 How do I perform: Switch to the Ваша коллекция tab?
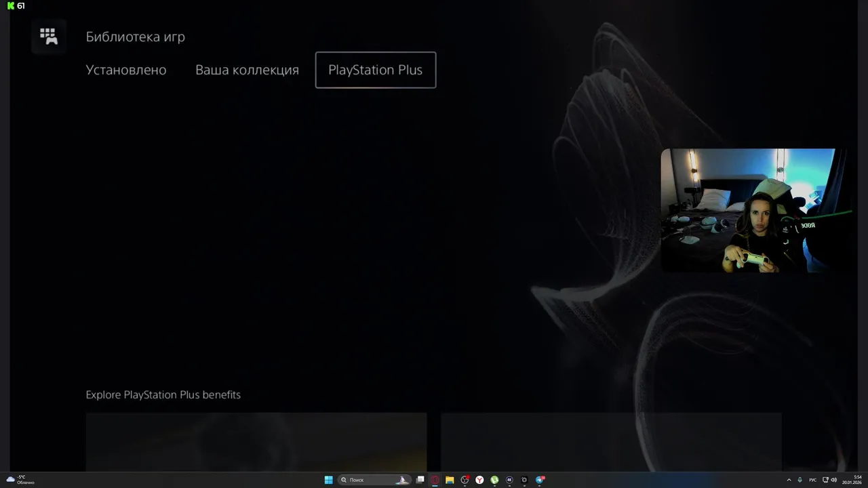pos(247,70)
